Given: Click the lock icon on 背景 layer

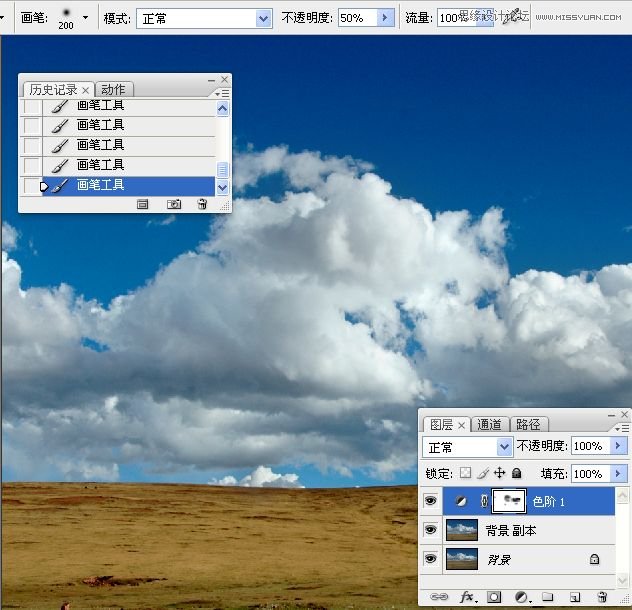Looking at the screenshot, I should [595, 559].
